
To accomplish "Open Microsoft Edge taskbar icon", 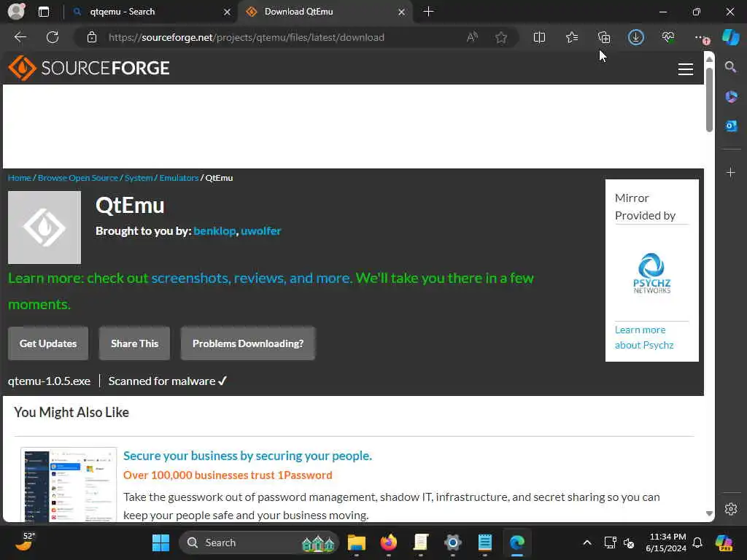I will (x=517, y=542).
